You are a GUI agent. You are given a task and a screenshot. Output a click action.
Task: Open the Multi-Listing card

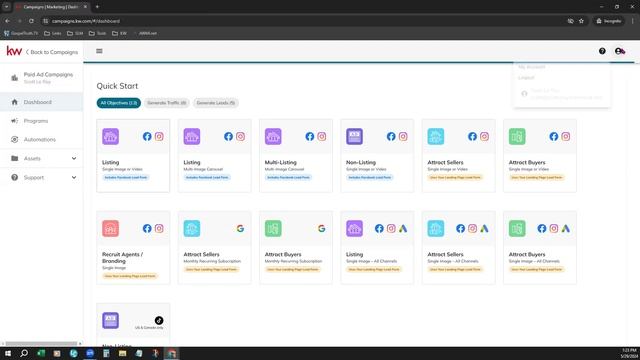(296, 156)
